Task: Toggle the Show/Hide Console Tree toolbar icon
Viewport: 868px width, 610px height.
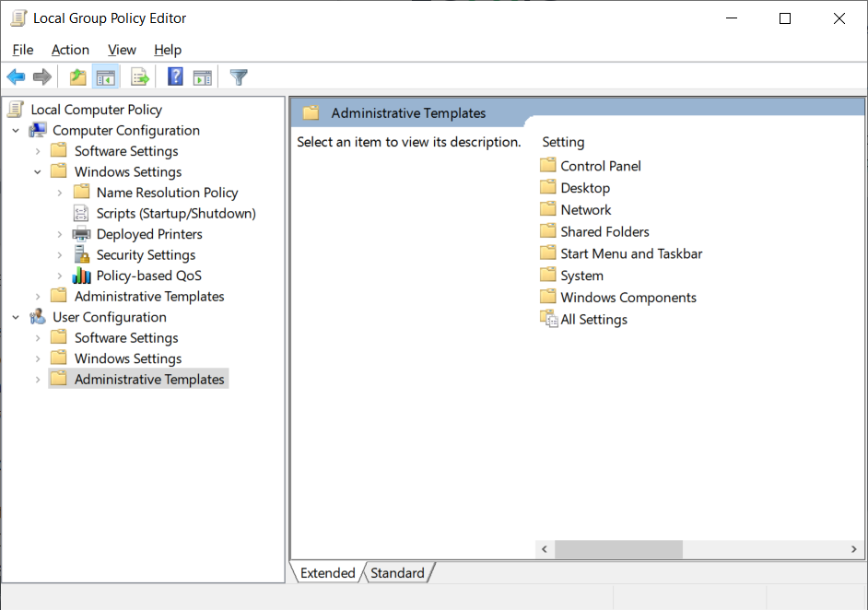Action: click(x=106, y=77)
